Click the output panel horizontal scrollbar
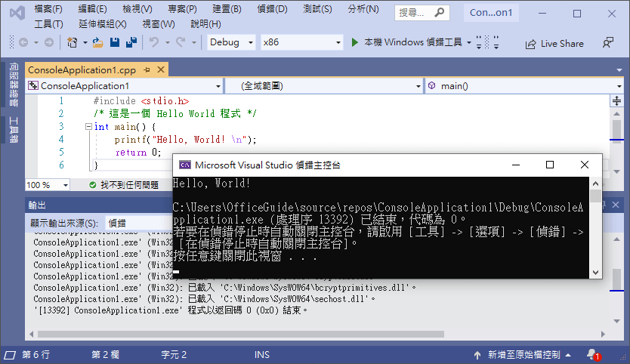630x364 pixels. click(241, 335)
